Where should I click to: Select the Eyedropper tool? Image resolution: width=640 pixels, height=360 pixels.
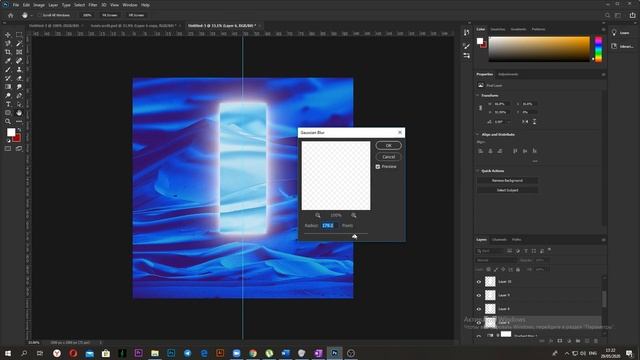[x=8, y=61]
